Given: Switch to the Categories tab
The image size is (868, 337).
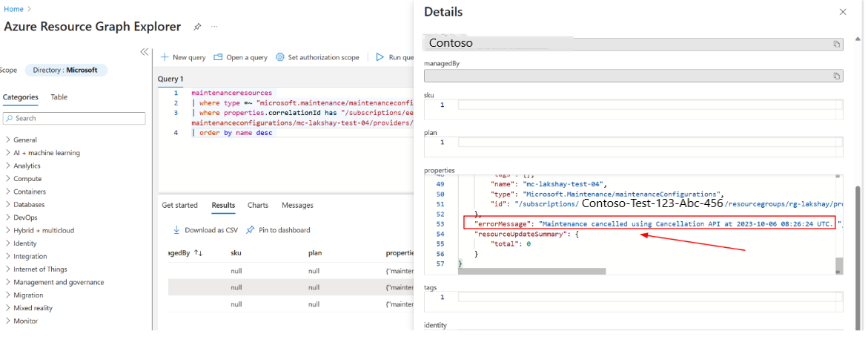Looking at the screenshot, I should [x=21, y=97].
